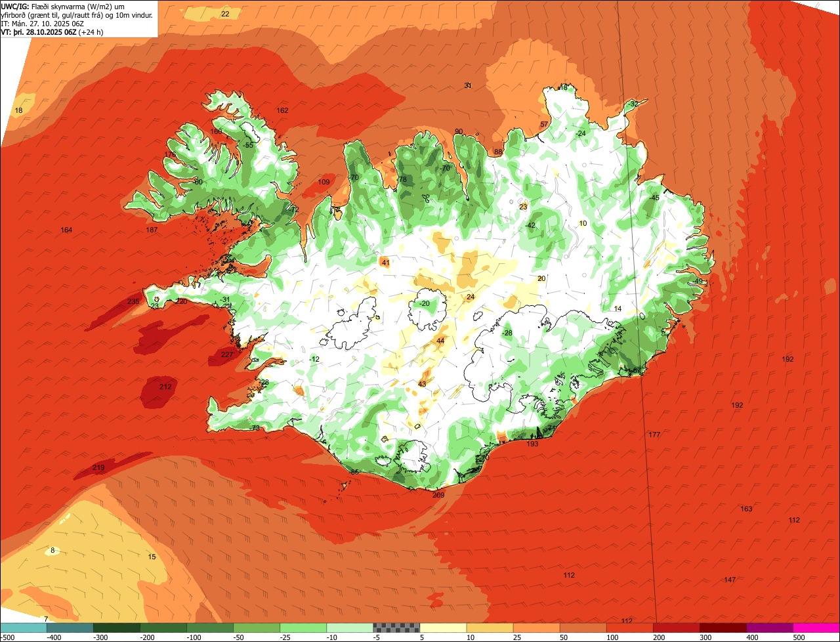
Task: Click the map value 235 in the dark red patch
Action: 133,301
